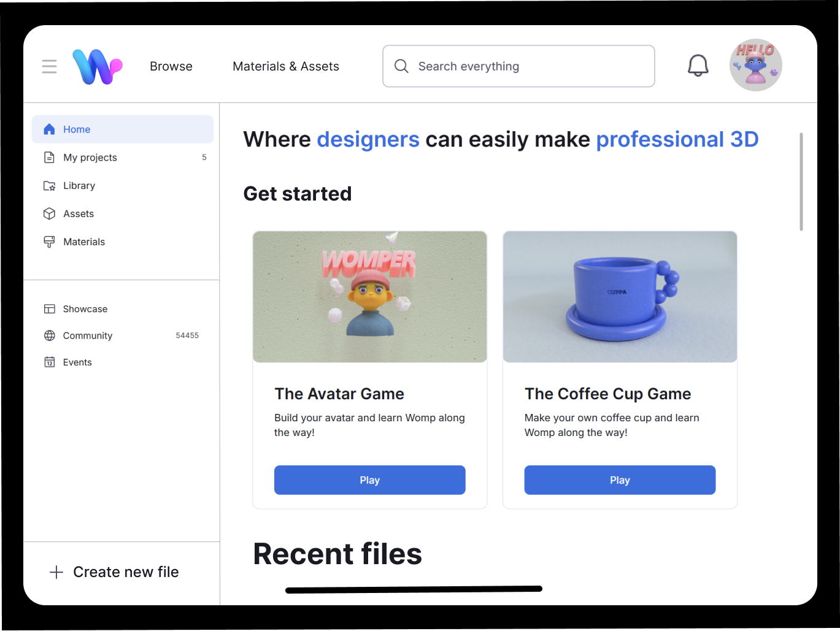Open Materials & Assets menu
The height and width of the screenshot is (631, 840).
[x=286, y=66]
